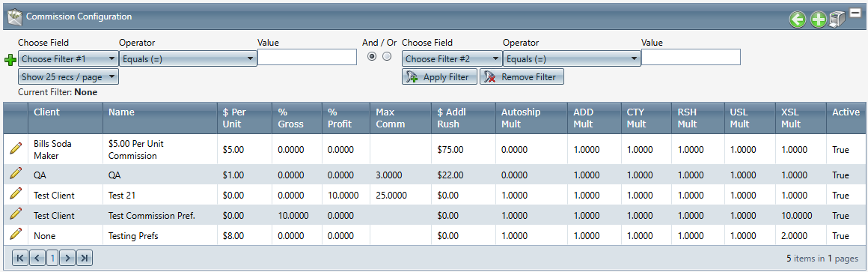Click the Apply Filter button
Screen dimensions: 868x272
pyautogui.click(x=439, y=77)
